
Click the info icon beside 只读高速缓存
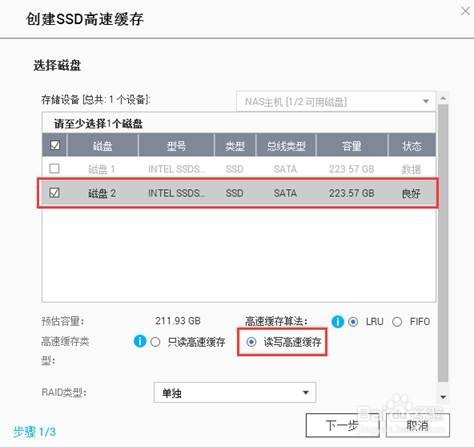pyautogui.click(x=140, y=341)
